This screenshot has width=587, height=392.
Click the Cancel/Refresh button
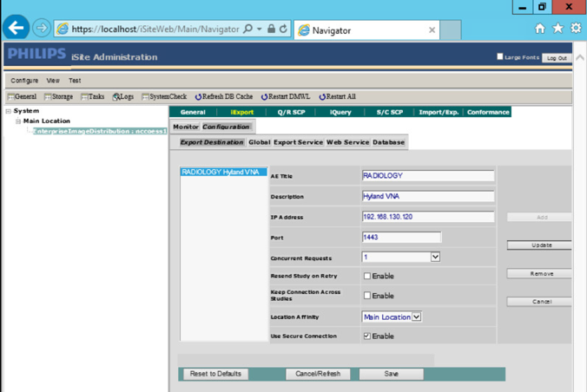click(x=318, y=374)
